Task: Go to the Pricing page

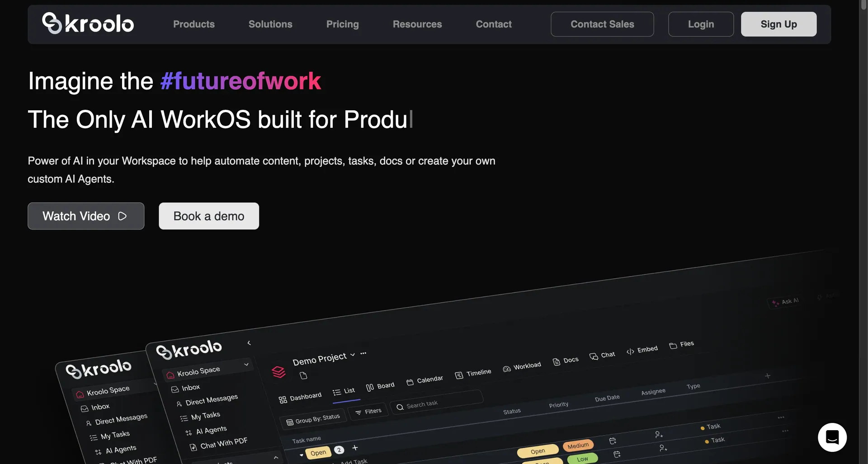Action: coord(343,24)
